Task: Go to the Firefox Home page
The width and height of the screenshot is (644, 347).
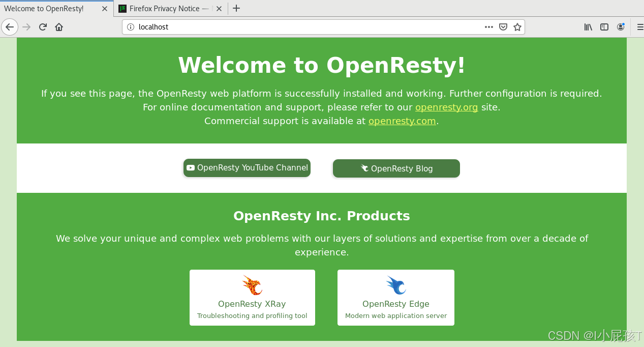Action: coord(59,27)
